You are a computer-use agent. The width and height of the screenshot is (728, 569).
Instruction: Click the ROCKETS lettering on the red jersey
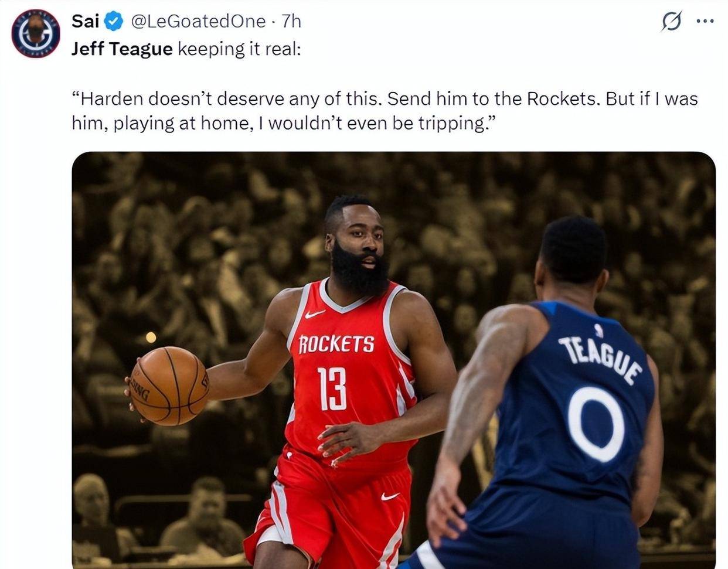point(336,344)
